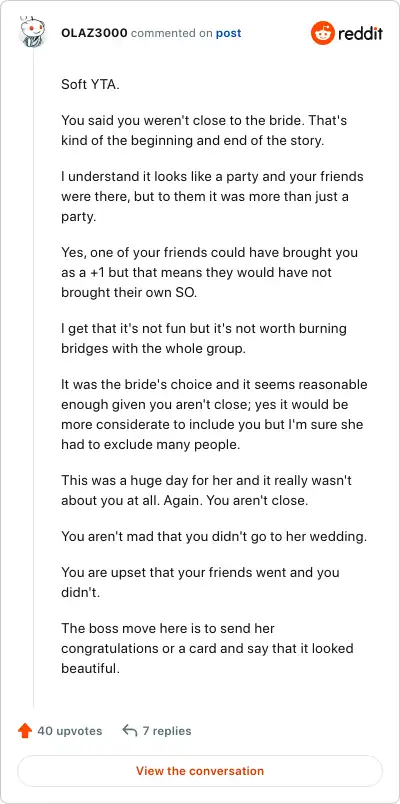Click the "Soft YTA." opening line
The width and height of the screenshot is (400, 804).
click(90, 84)
